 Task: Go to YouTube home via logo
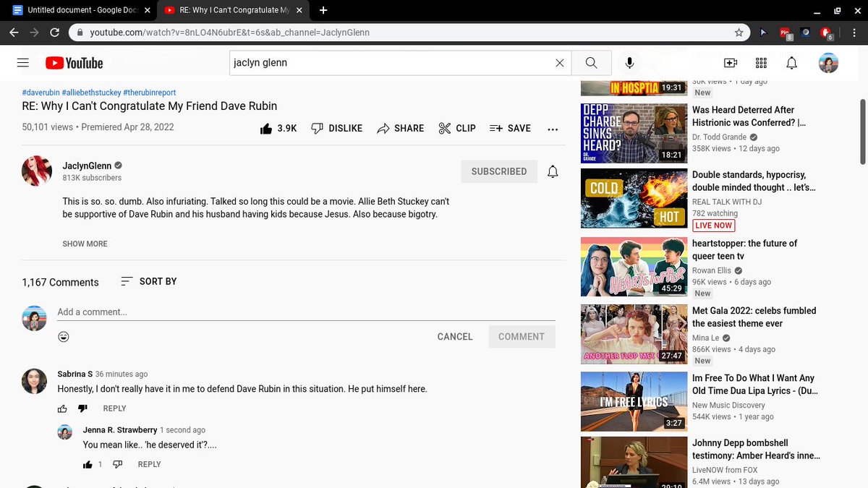pos(75,63)
